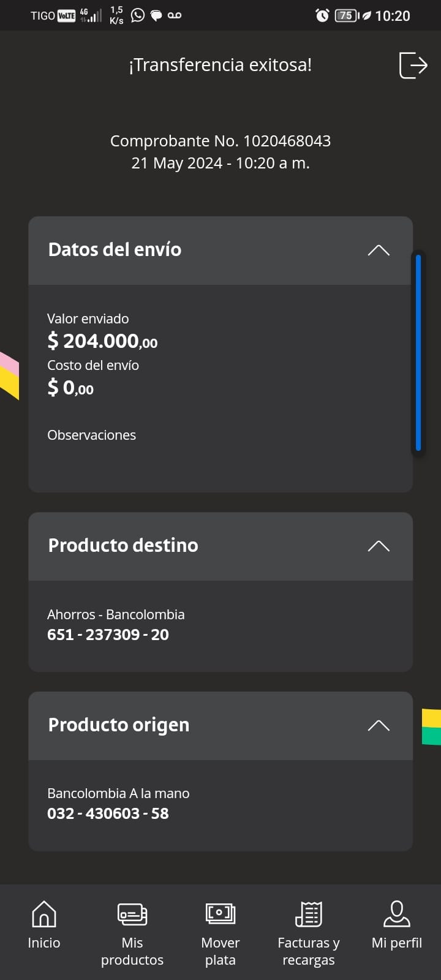Tap the destination account number 651-237309-20

coord(108,635)
